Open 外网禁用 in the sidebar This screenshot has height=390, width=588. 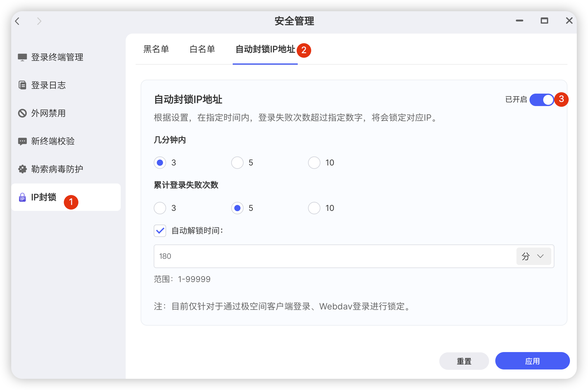(x=66, y=113)
